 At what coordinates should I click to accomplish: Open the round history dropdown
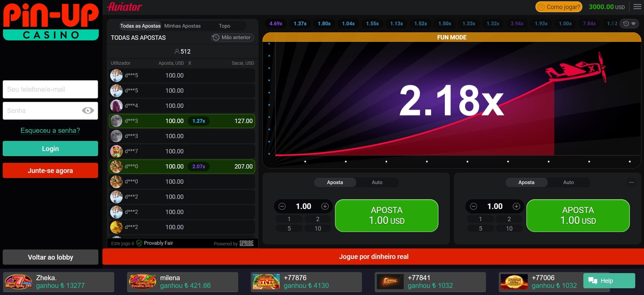tap(629, 24)
